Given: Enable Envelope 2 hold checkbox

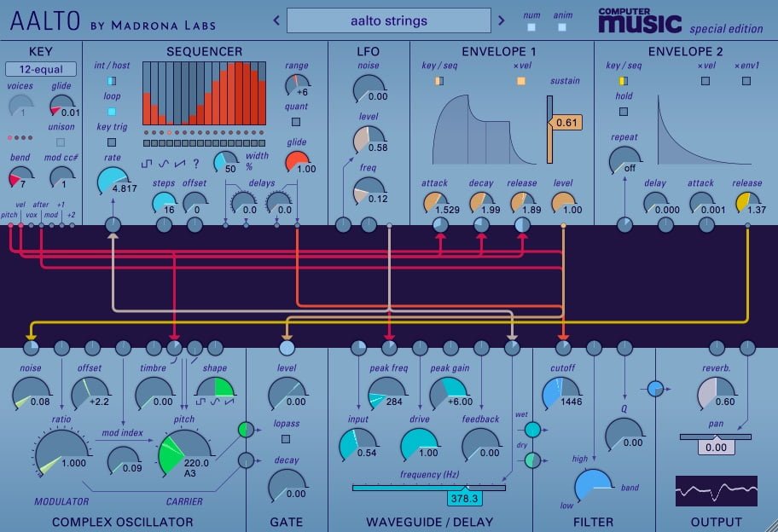Looking at the screenshot, I should pyautogui.click(x=624, y=112).
